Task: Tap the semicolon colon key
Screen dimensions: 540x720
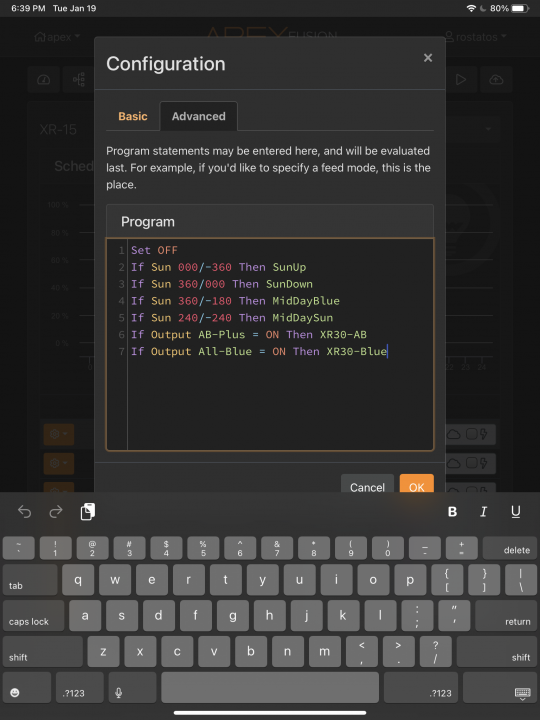Action: click(x=417, y=616)
